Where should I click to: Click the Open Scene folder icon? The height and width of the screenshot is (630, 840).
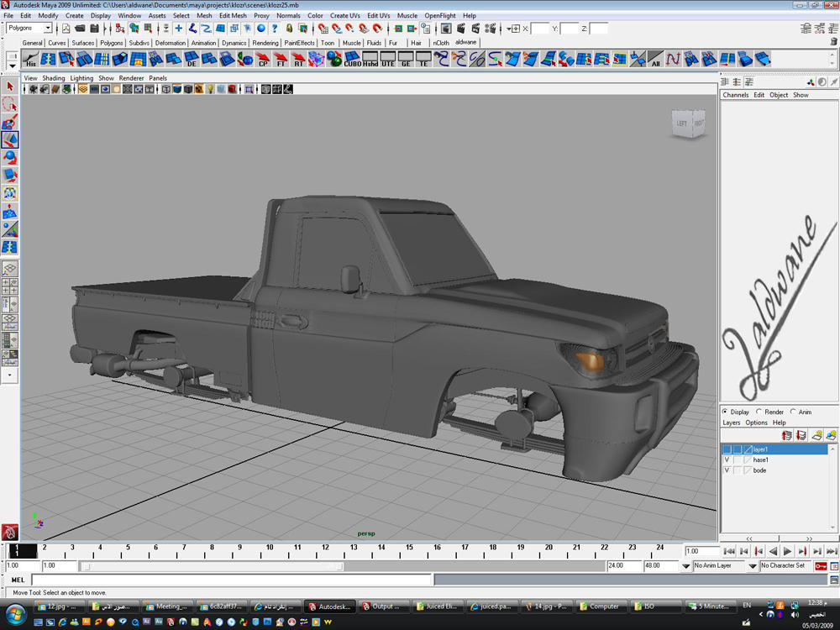click(x=81, y=29)
